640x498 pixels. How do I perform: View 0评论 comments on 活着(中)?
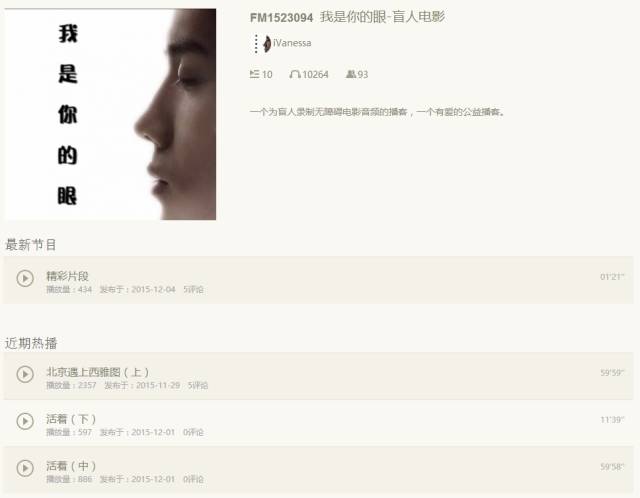pos(193,479)
